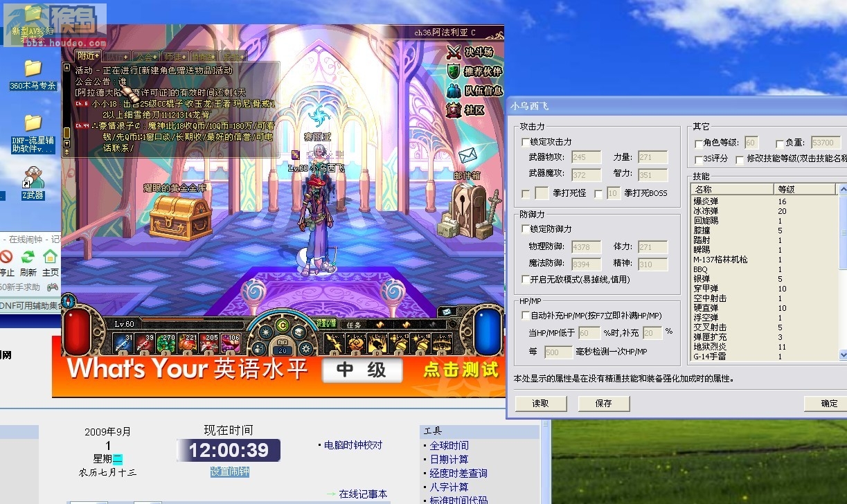847x504 pixels.
Task: Click the 保存 button
Action: 604,404
